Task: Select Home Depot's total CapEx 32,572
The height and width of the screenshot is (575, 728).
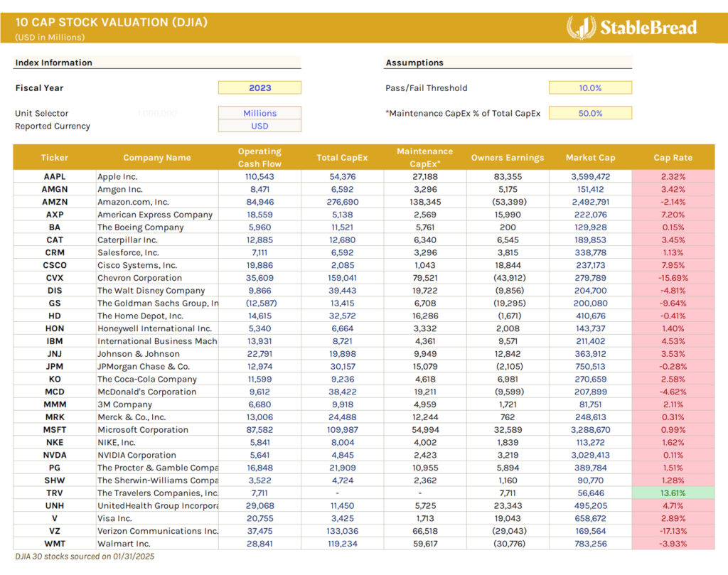Action: [x=342, y=316]
